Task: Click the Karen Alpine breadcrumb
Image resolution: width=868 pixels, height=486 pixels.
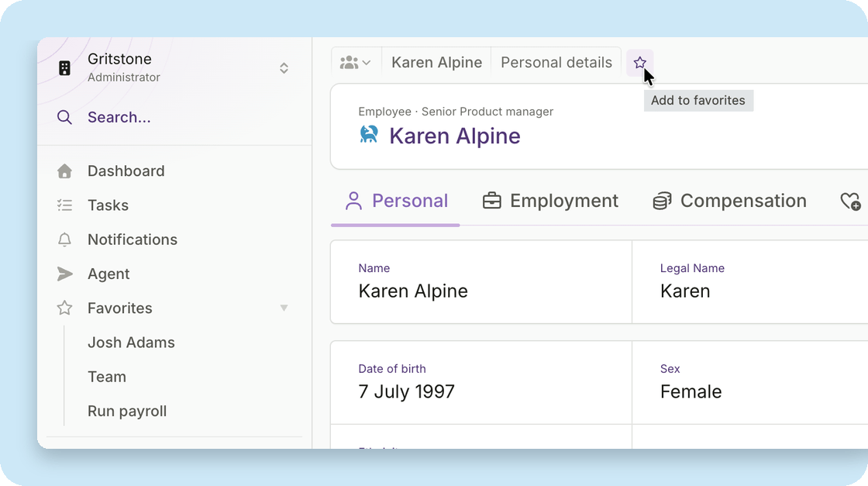Action: [437, 63]
